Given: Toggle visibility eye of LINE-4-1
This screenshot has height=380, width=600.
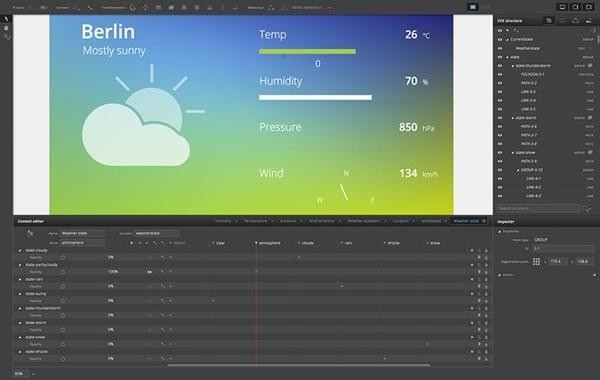Looking at the screenshot, I should click(500, 179).
